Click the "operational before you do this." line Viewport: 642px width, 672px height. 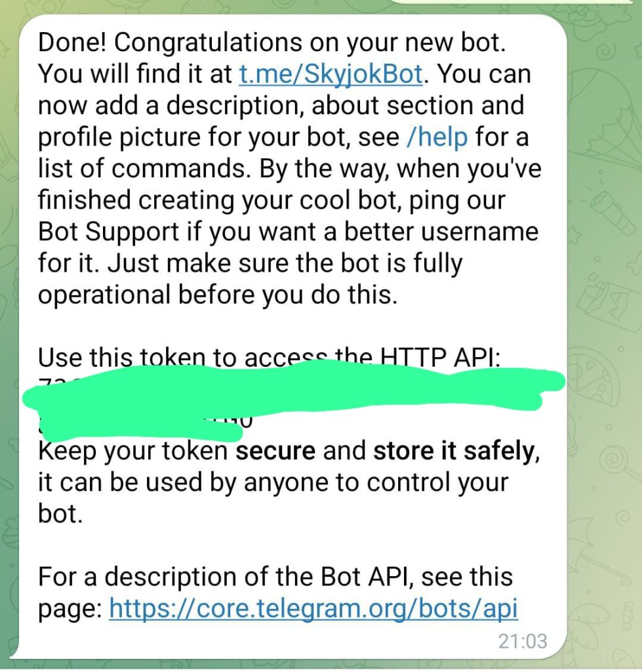pyautogui.click(x=218, y=296)
